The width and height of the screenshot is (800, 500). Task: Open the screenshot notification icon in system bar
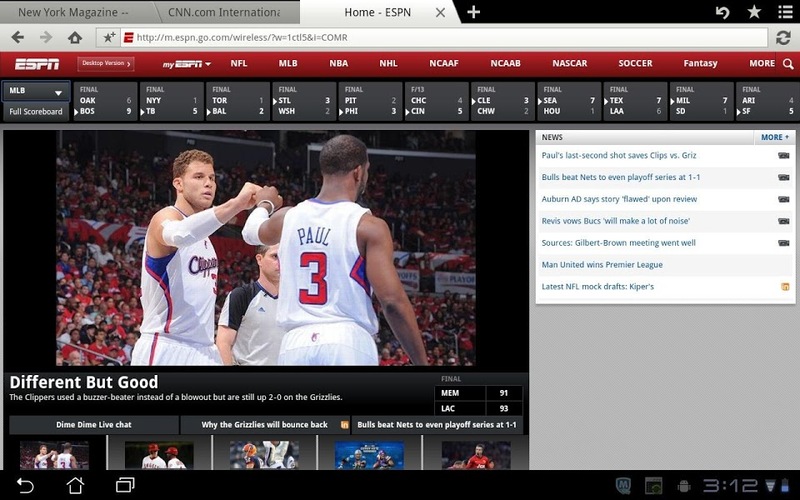[654, 485]
